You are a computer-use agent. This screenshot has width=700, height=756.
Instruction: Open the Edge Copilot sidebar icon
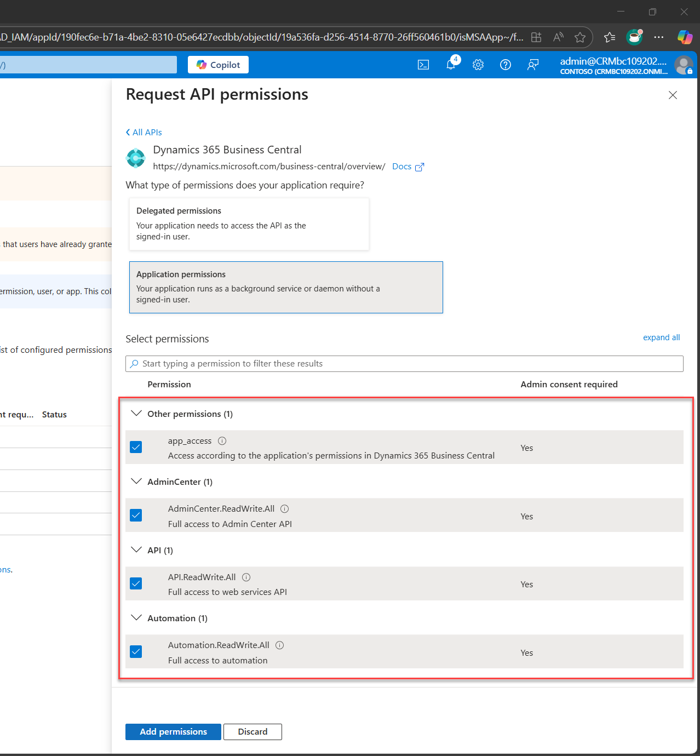click(685, 37)
